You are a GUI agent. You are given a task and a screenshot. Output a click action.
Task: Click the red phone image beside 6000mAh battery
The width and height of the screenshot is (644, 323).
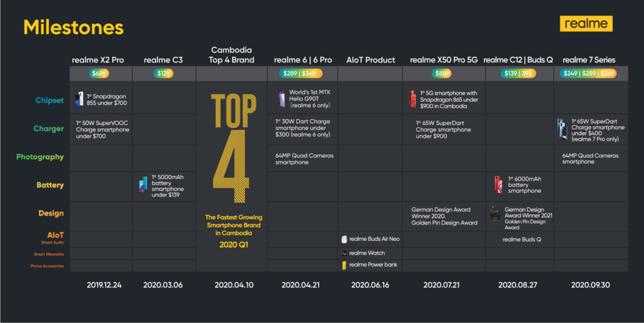pos(498,184)
